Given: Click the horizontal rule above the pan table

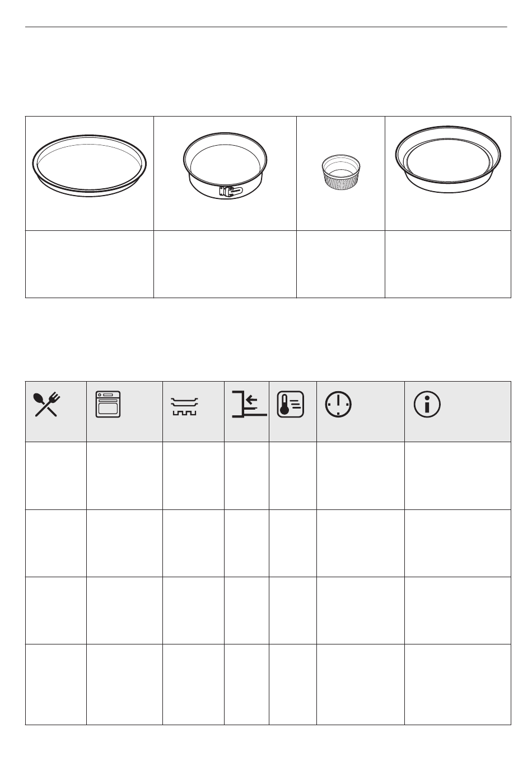Looking at the screenshot, I should (x=266, y=27).
